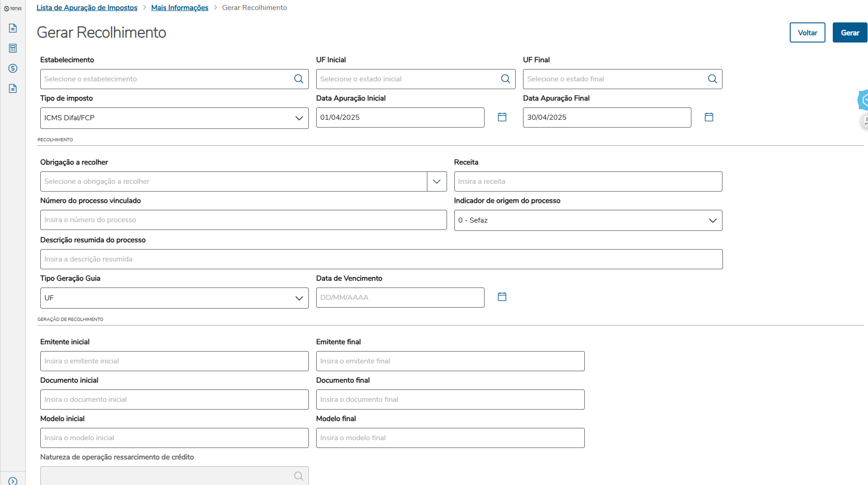The width and height of the screenshot is (868, 485).
Task: Click the Gerar button
Action: click(x=850, y=32)
